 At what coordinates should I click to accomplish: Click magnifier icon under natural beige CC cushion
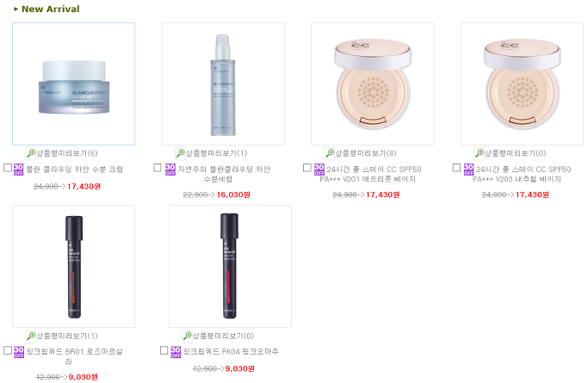pos(479,153)
